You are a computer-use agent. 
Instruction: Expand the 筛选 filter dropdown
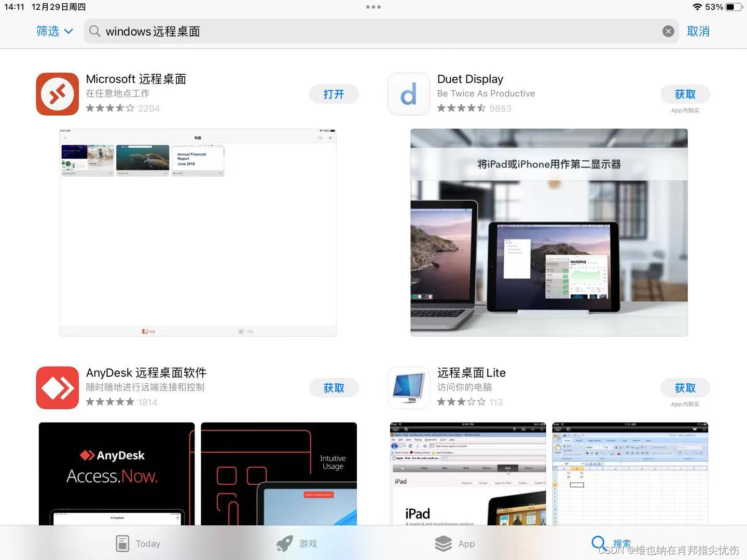coord(54,31)
